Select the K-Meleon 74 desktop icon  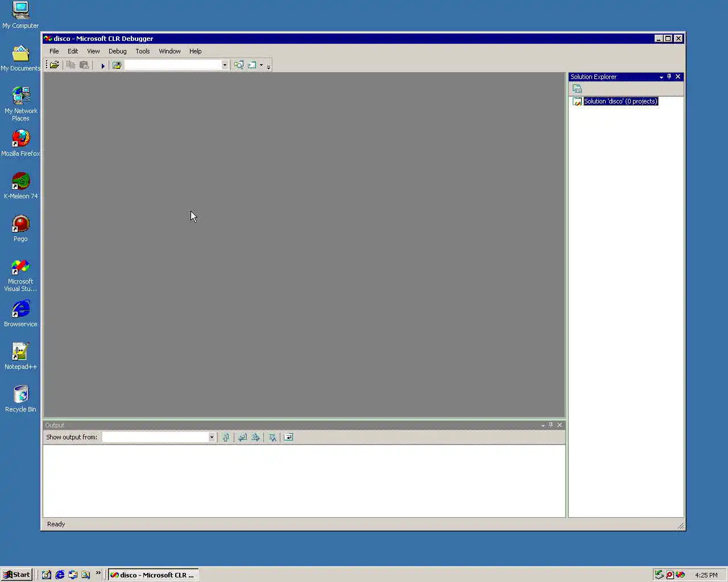[x=20, y=186]
